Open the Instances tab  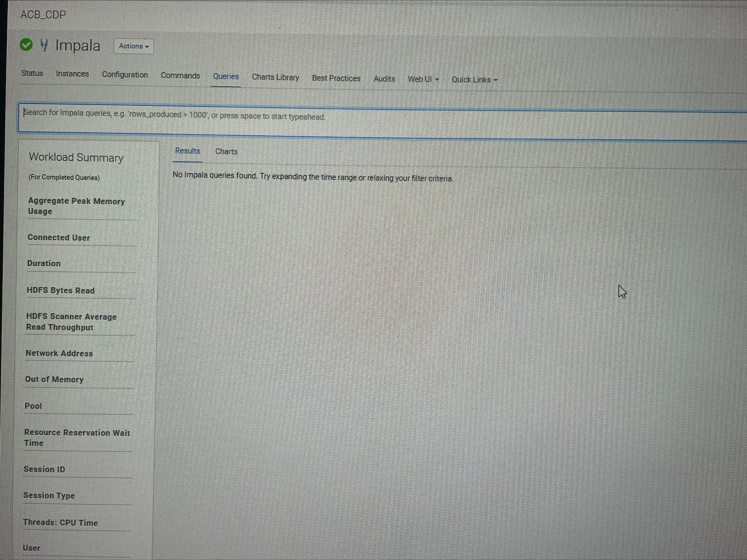[x=72, y=74]
